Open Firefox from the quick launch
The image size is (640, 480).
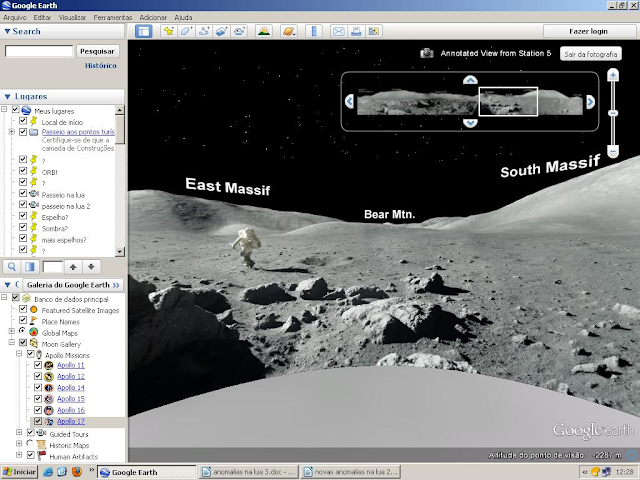tap(76, 472)
